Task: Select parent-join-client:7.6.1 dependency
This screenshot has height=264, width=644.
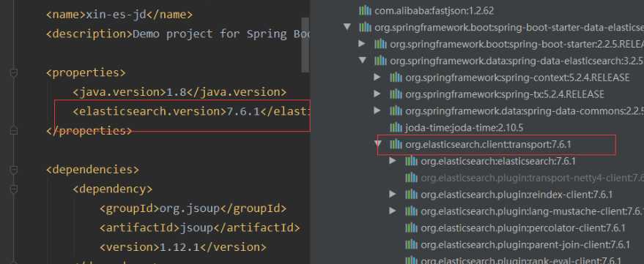Action: 525,245
